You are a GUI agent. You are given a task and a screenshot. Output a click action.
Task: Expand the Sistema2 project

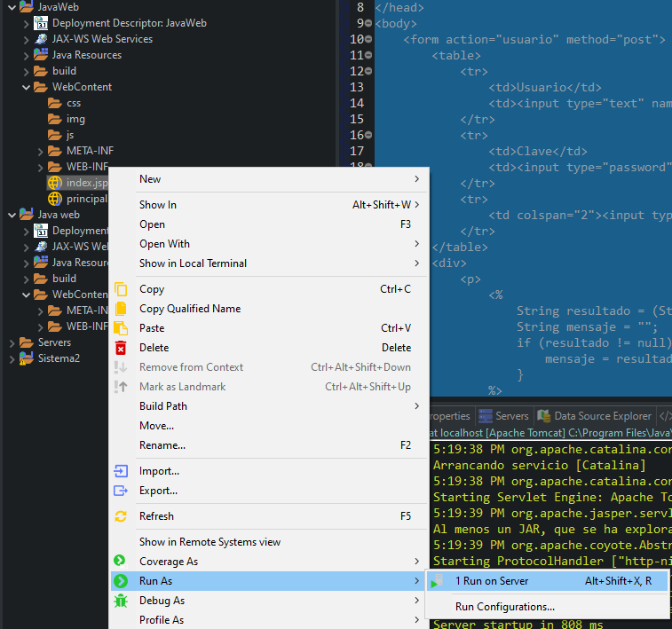coord(12,358)
